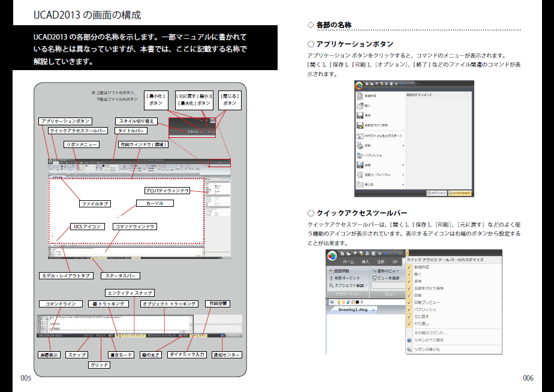Screen dimensions: 554x392
Task: Select the 拘束オービット tool
Action: [x=345, y=278]
